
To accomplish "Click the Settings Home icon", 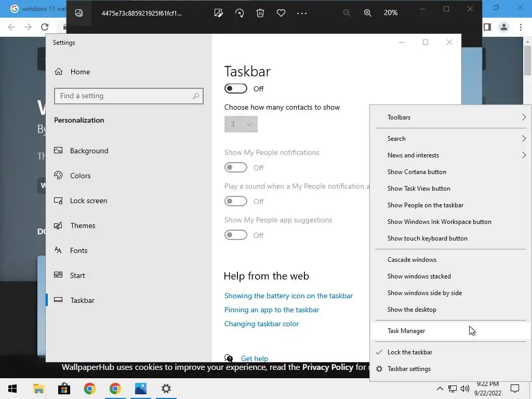I will [x=59, y=72].
